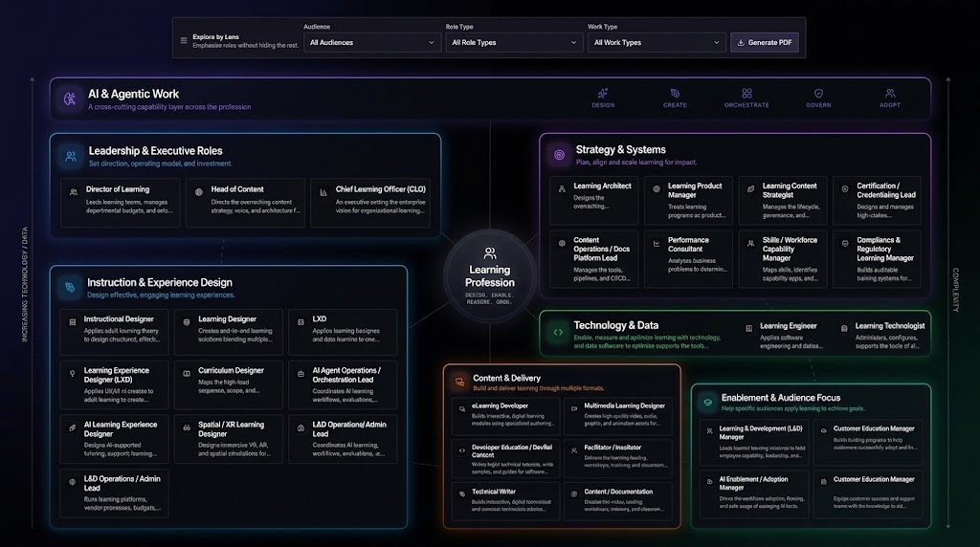Click the Spatial / XR Learning Designer icon
The image size is (980, 547).
(187, 427)
